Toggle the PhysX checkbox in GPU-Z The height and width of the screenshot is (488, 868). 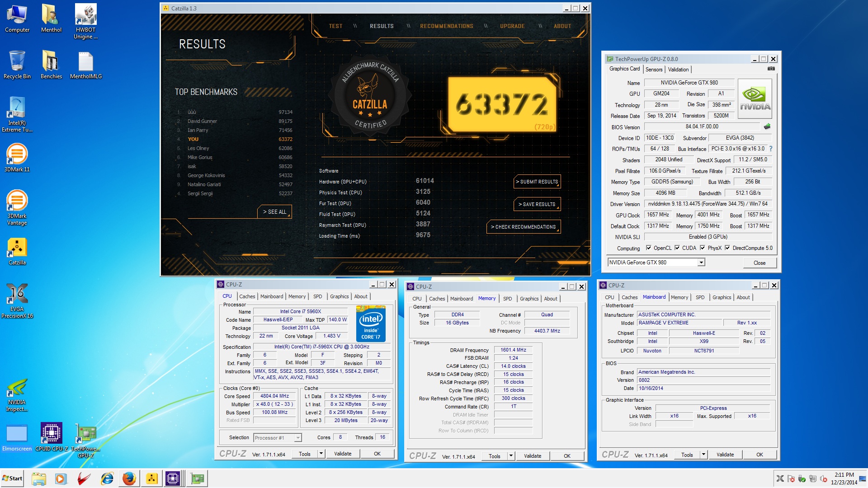(703, 248)
